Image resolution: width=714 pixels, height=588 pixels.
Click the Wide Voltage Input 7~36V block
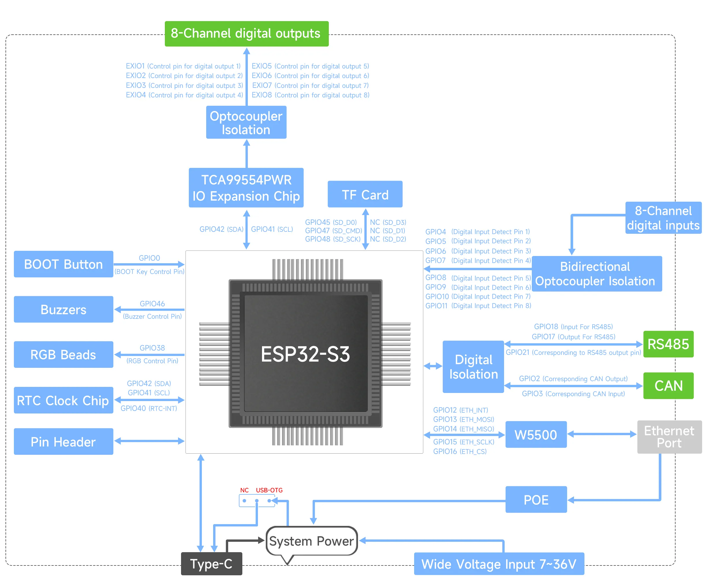[x=499, y=564]
